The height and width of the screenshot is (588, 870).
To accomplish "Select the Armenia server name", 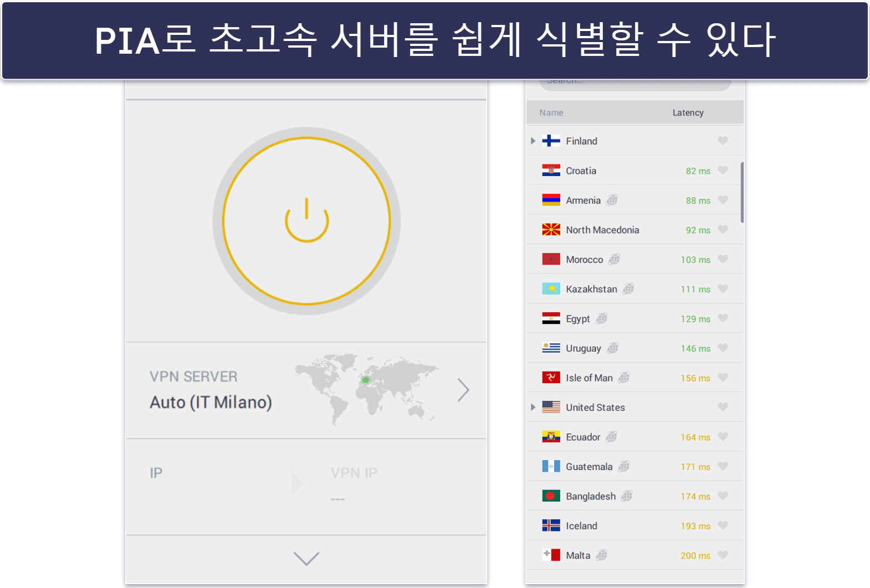I will point(583,200).
